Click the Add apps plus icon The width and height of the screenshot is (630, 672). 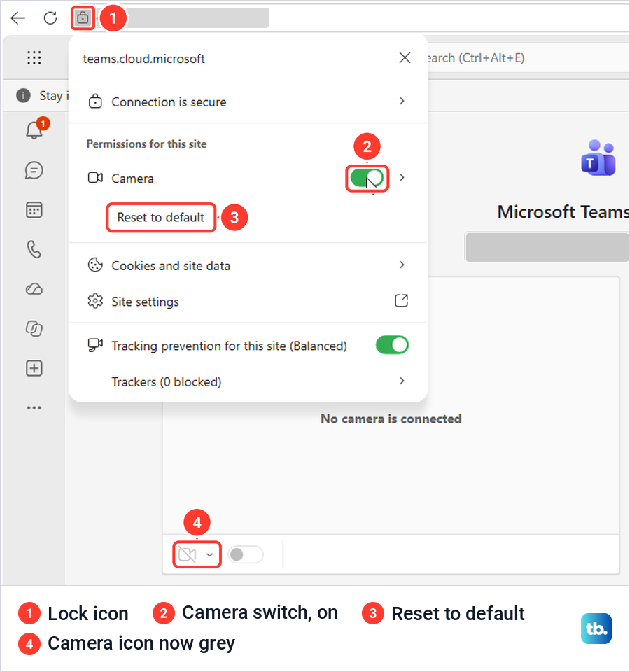click(x=34, y=368)
